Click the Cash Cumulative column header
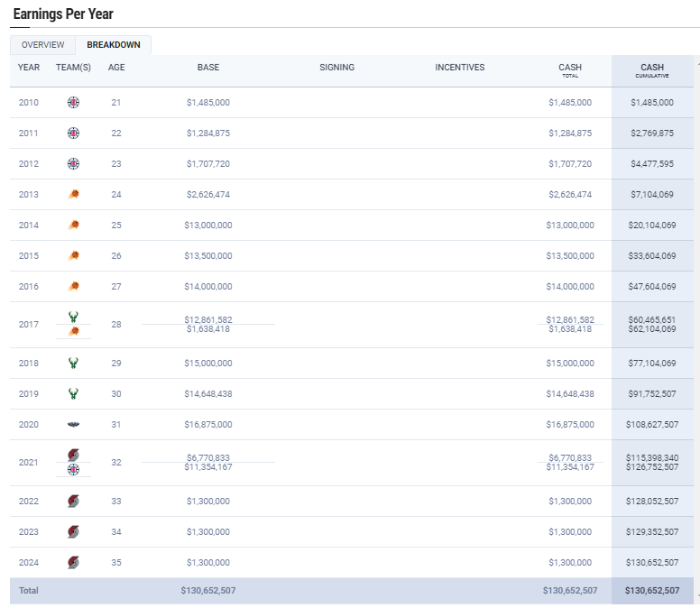This screenshot has width=700, height=608. 652,70
